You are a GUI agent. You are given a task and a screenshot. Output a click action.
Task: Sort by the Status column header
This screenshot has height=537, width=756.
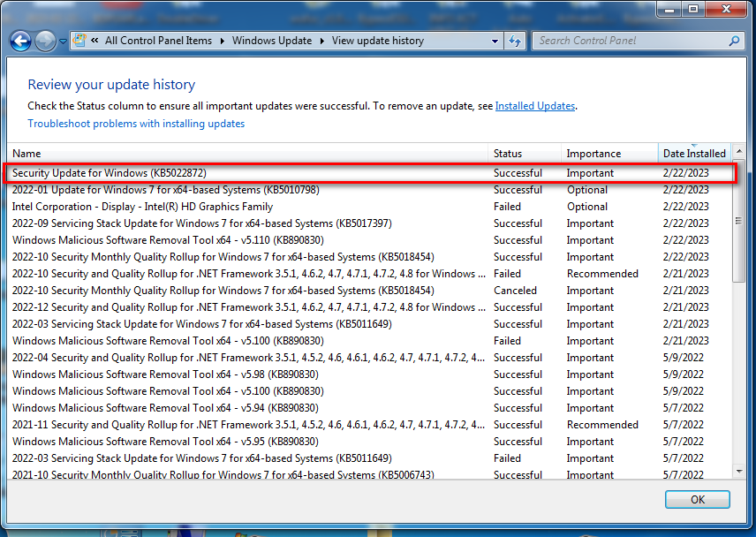(x=525, y=154)
